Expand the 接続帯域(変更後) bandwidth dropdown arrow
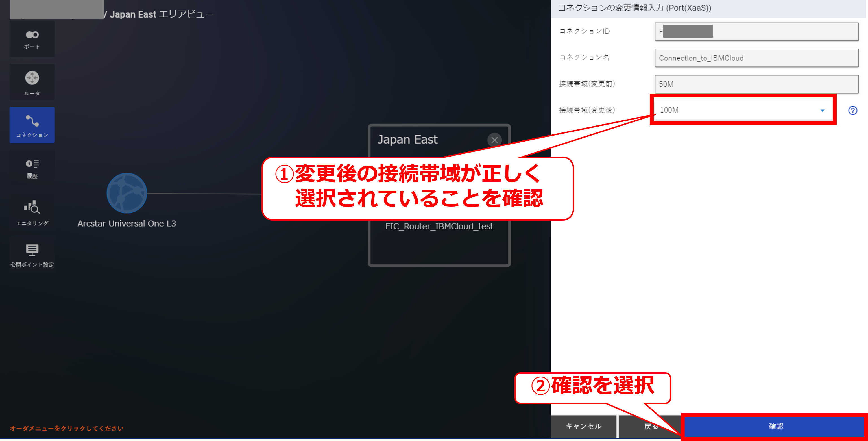 pyautogui.click(x=822, y=110)
